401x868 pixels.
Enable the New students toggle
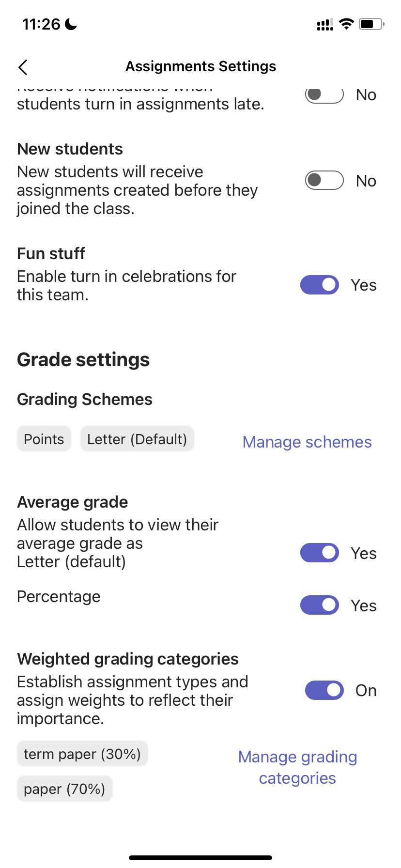coord(324,181)
